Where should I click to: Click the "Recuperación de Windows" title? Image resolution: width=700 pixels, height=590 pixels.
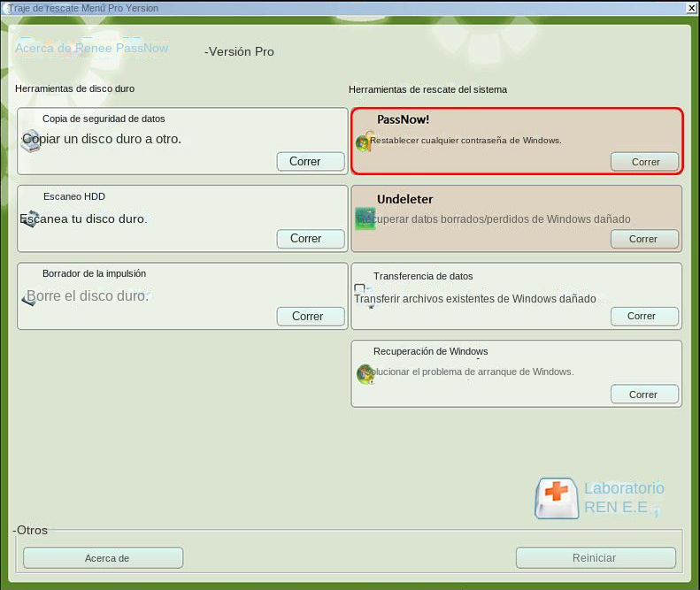[x=431, y=351]
